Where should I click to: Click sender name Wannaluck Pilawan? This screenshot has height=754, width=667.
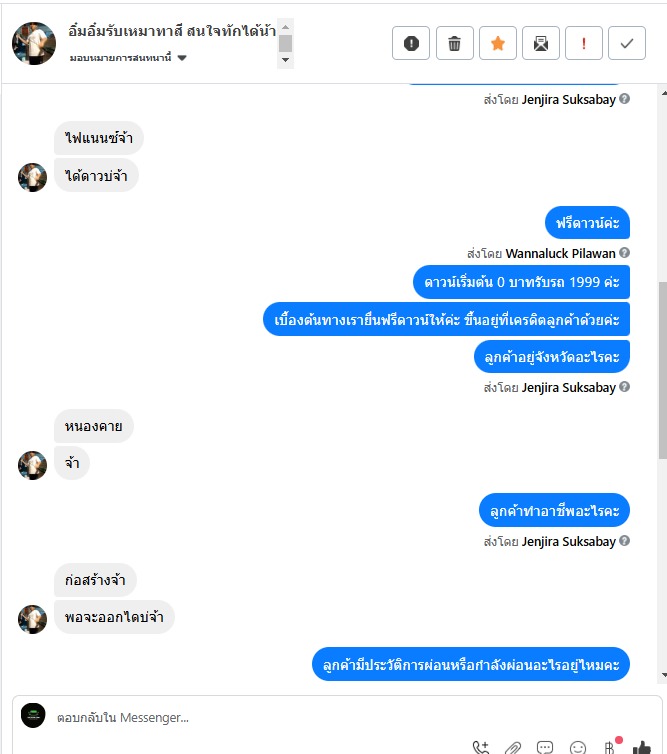560,253
